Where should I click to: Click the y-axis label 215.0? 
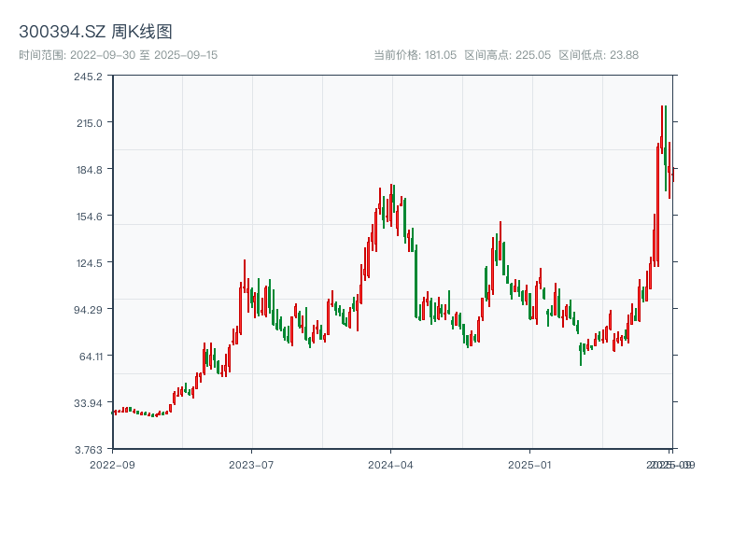click(x=90, y=123)
